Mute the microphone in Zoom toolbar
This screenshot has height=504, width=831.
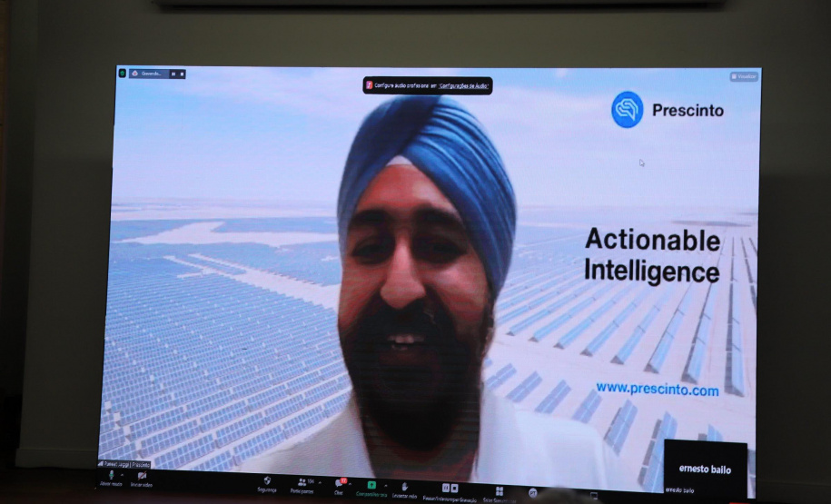(111, 476)
